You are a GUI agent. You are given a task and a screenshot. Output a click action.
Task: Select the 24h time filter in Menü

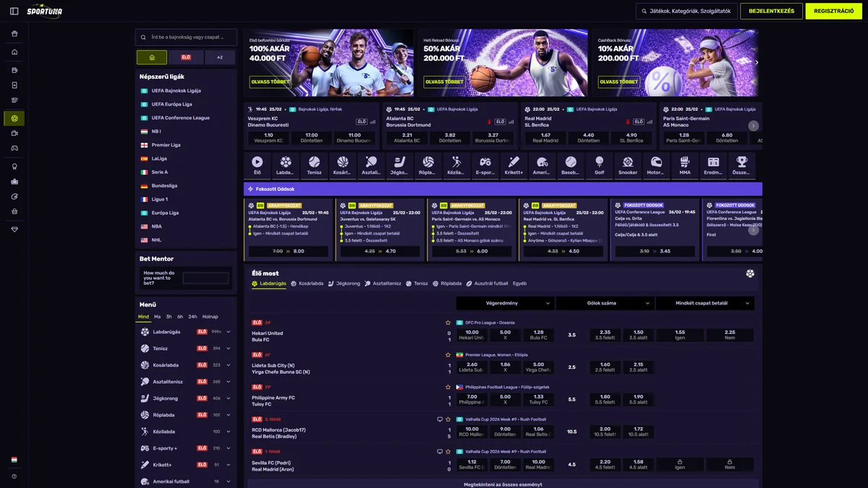point(192,317)
